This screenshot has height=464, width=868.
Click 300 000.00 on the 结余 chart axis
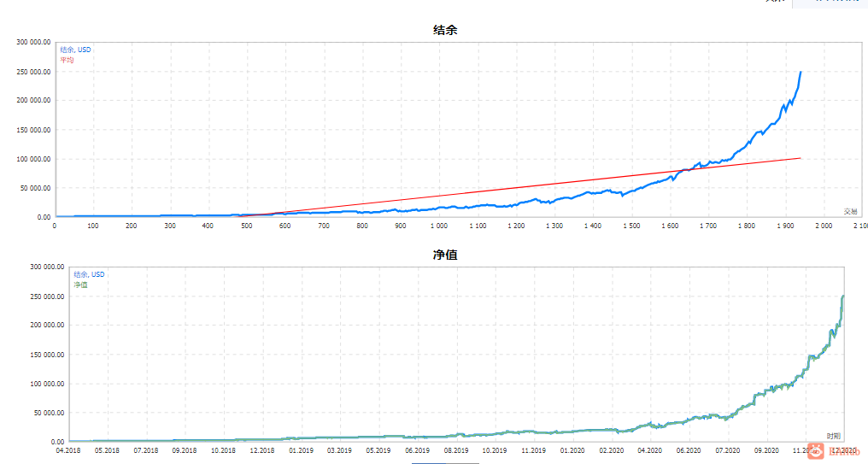[33, 42]
